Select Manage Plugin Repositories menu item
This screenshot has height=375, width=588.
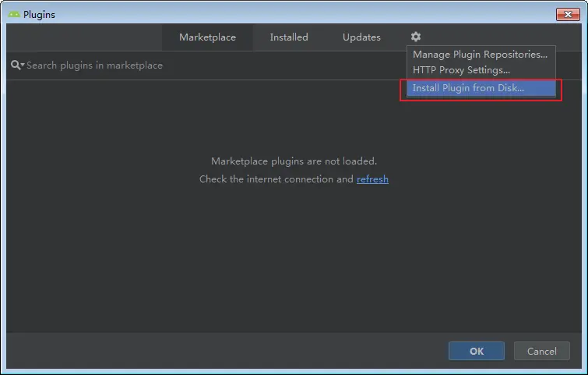click(x=481, y=55)
